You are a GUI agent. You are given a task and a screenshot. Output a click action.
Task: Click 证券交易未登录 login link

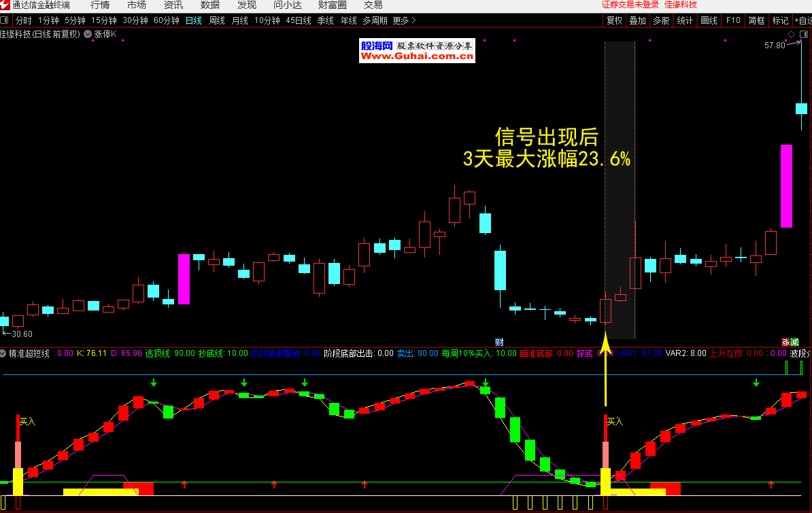(x=630, y=5)
